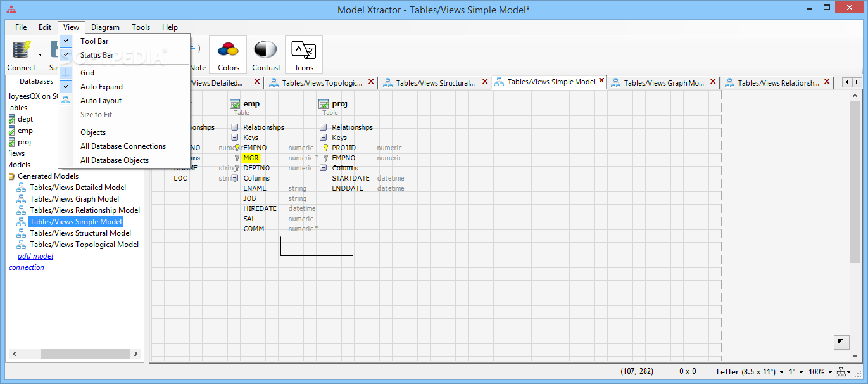Click the Icons language toolbar button
The image size is (868, 384).
(304, 54)
